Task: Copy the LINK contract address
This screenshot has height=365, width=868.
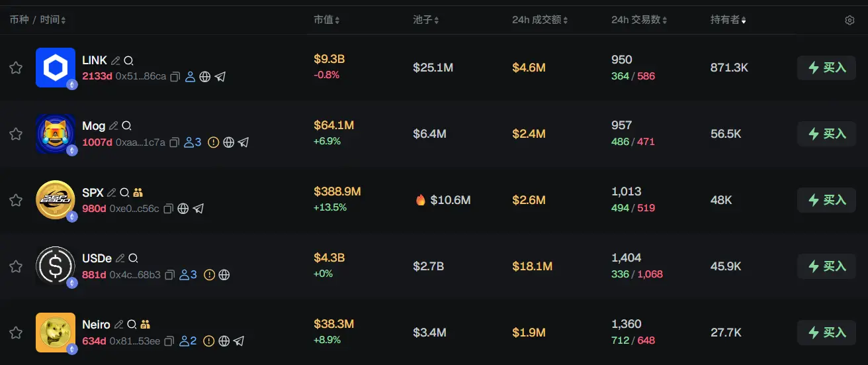Action: [x=175, y=77]
